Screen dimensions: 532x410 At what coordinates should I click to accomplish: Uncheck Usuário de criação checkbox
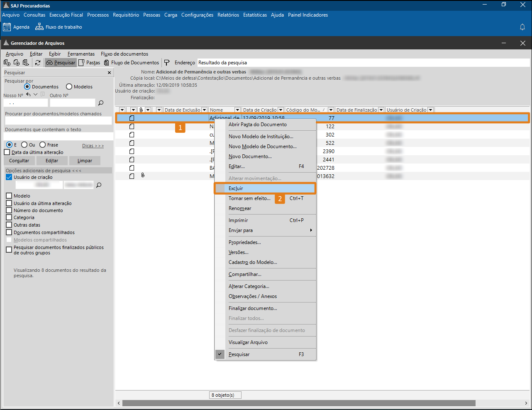(9, 177)
